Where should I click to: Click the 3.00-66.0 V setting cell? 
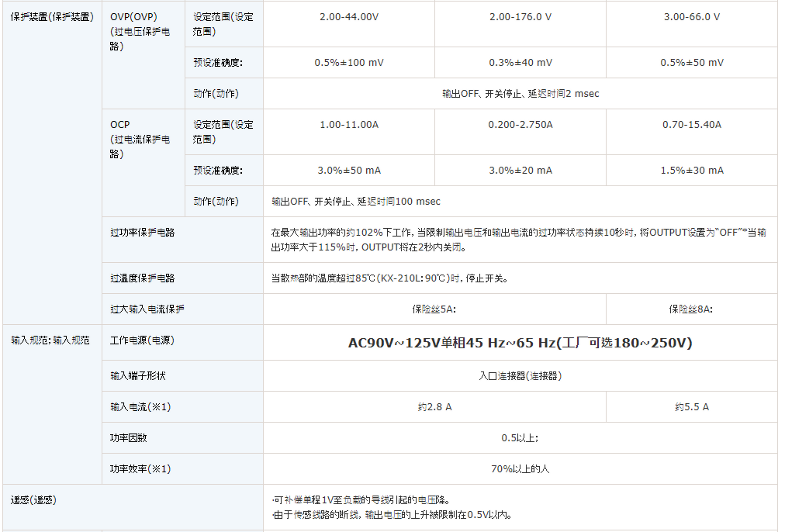pyautogui.click(x=691, y=16)
